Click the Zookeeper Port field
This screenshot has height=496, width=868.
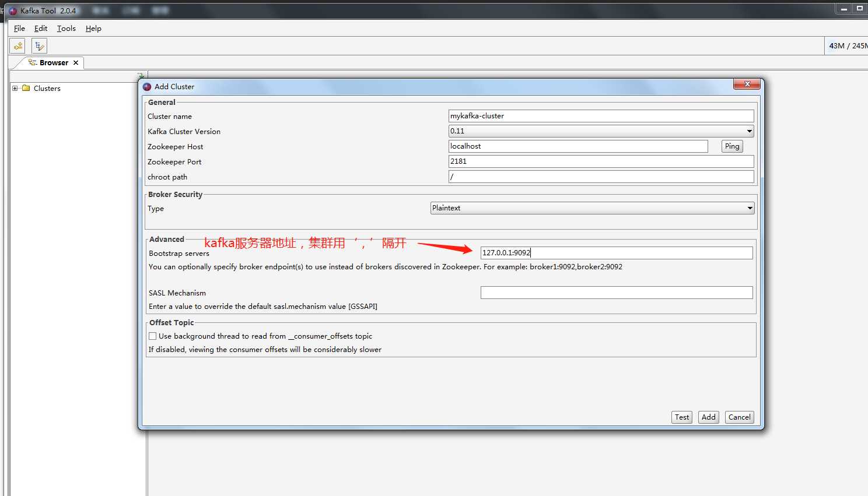601,161
